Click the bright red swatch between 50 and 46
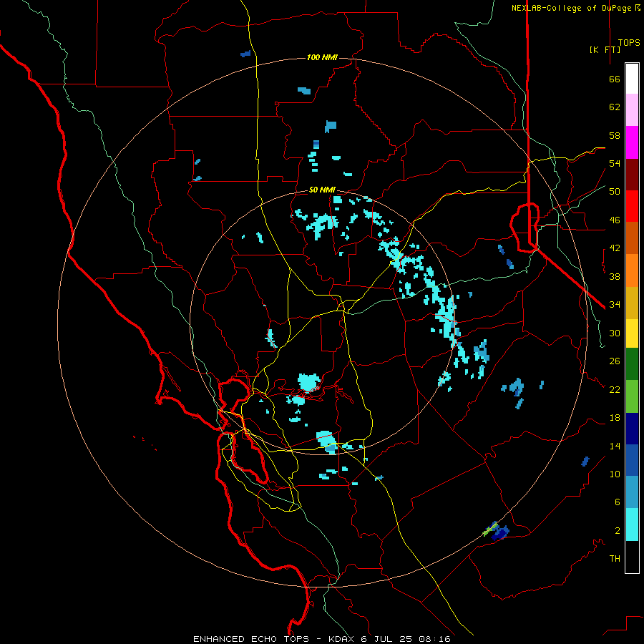Viewport: 644px width, 644px height. pyautogui.click(x=632, y=206)
